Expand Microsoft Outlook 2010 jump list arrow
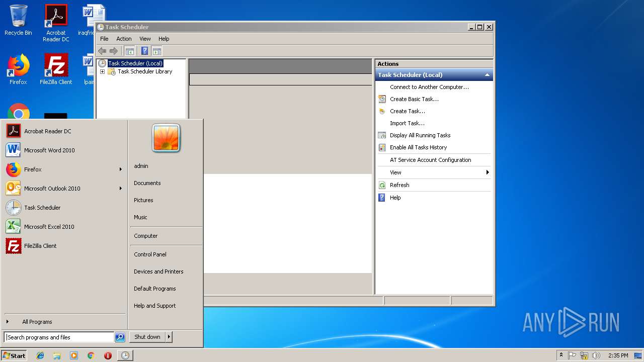644x362 pixels. click(x=121, y=189)
